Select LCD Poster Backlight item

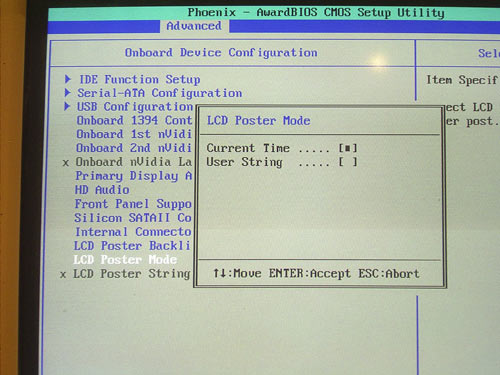pyautogui.click(x=132, y=246)
